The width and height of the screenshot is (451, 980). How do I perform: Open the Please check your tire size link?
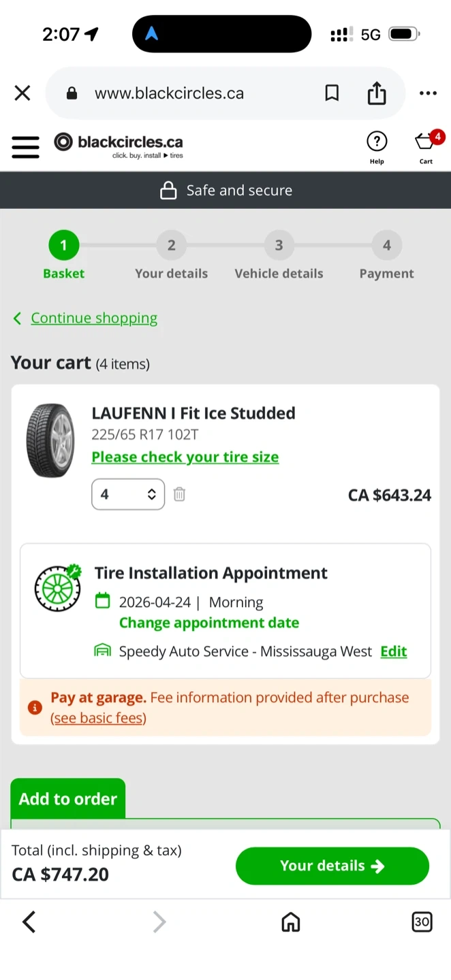point(185,457)
